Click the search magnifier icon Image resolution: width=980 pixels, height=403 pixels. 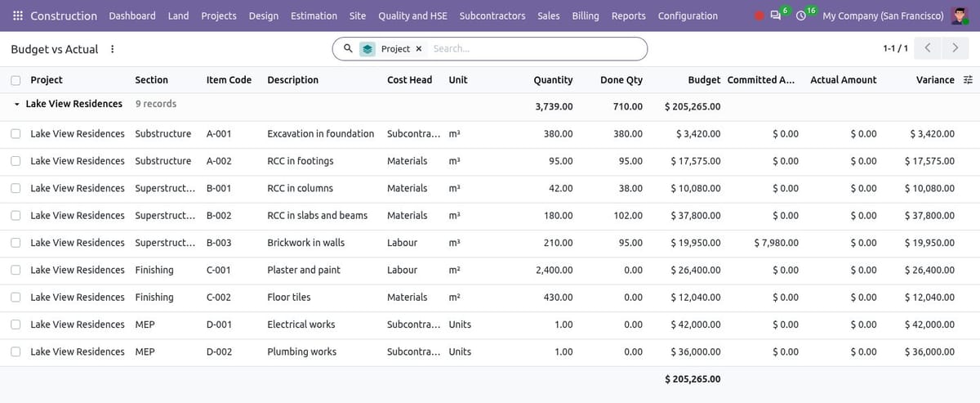(x=348, y=48)
